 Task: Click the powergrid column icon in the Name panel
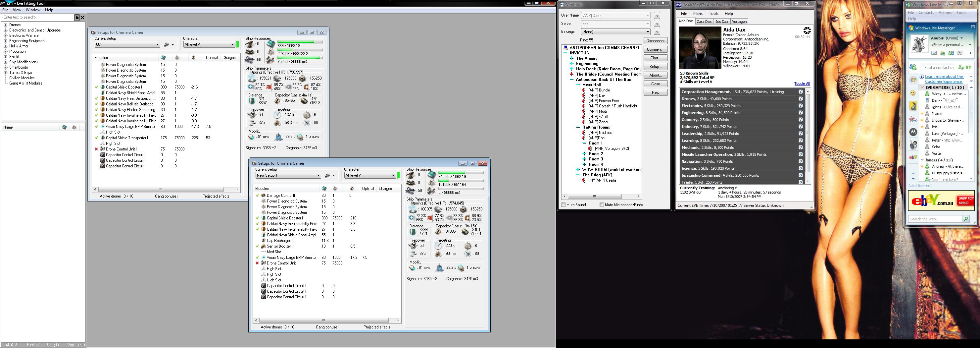(74, 127)
